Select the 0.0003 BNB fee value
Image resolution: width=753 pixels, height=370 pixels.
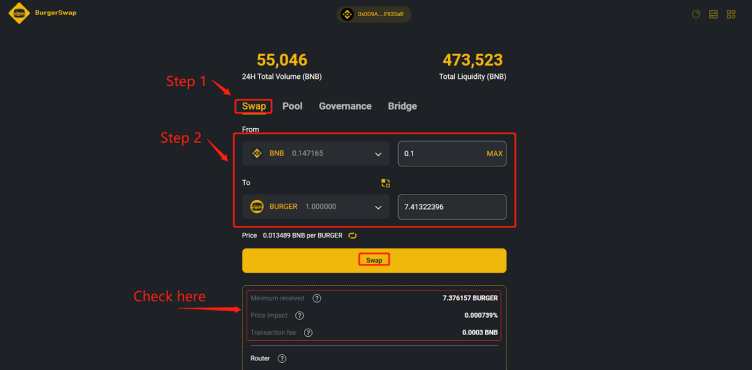coord(480,333)
